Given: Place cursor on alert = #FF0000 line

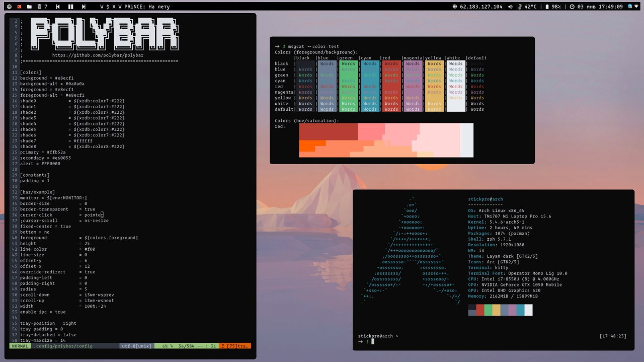Looking at the screenshot, I should [40, 164].
